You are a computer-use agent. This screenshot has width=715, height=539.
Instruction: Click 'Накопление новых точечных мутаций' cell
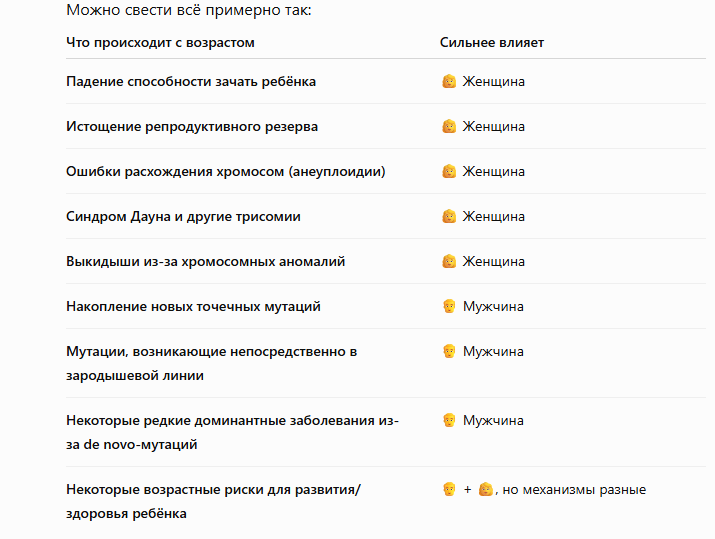pos(193,306)
